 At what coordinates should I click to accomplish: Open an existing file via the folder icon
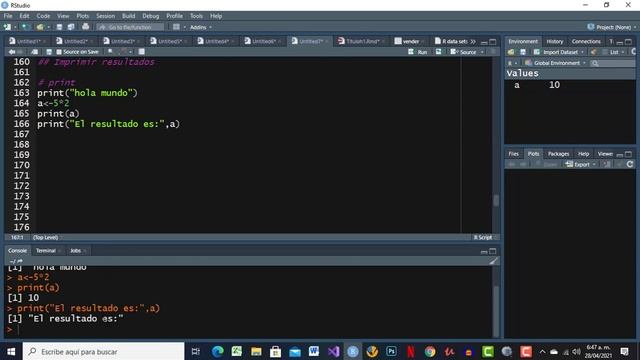pyautogui.click(x=40, y=27)
